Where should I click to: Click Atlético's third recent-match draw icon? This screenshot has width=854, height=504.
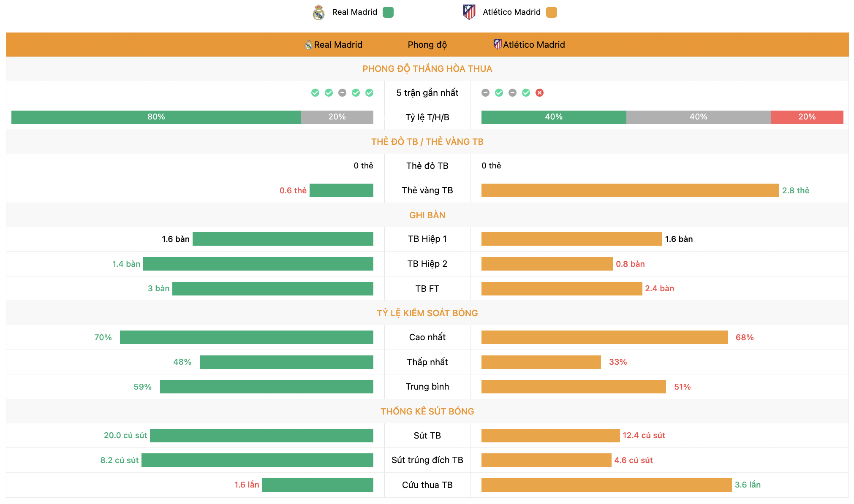click(x=512, y=93)
